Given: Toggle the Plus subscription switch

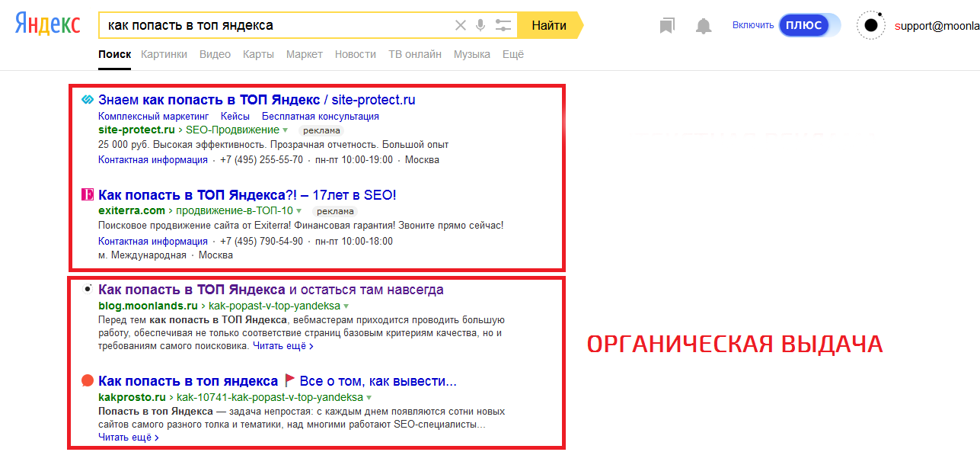Looking at the screenshot, I should click(810, 25).
